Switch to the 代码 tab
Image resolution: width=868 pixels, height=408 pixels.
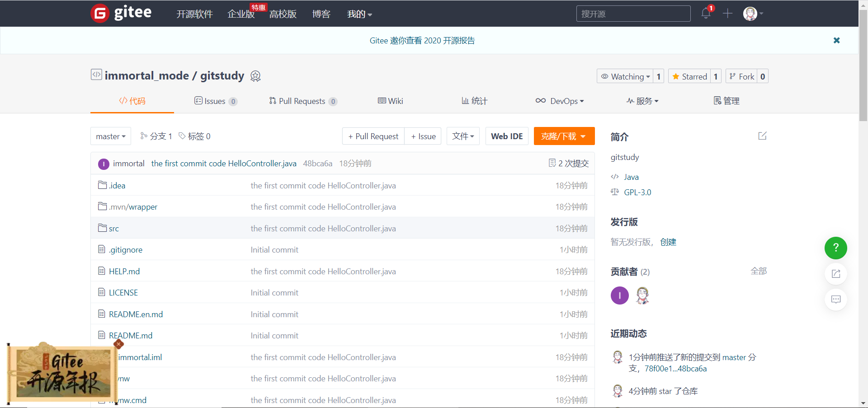[132, 101]
